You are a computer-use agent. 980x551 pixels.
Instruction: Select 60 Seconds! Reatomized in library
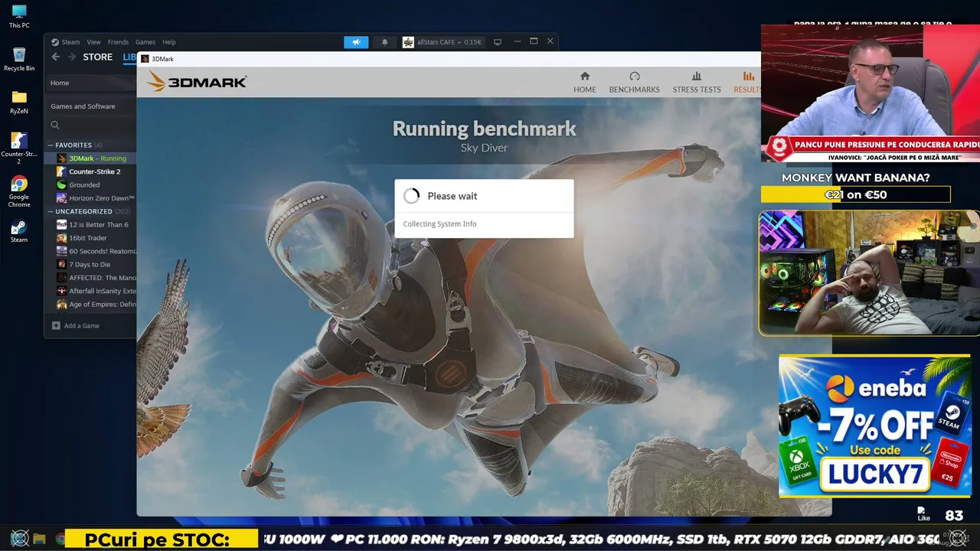tap(103, 251)
